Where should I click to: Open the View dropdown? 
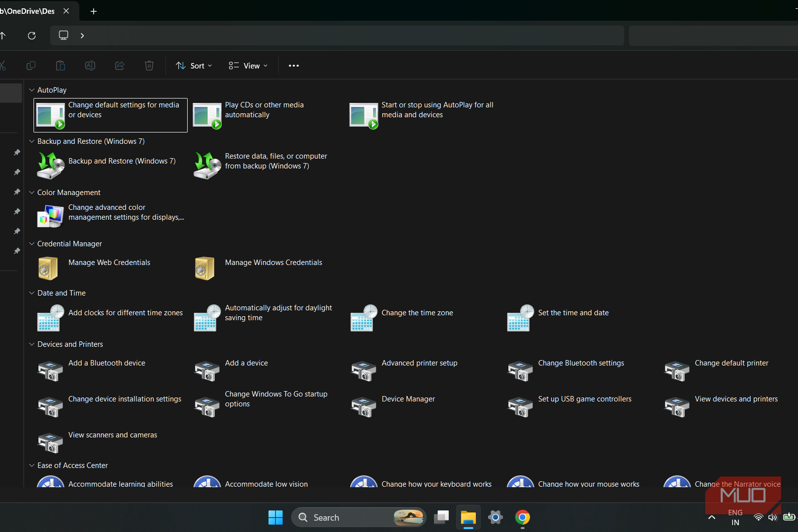(248, 66)
